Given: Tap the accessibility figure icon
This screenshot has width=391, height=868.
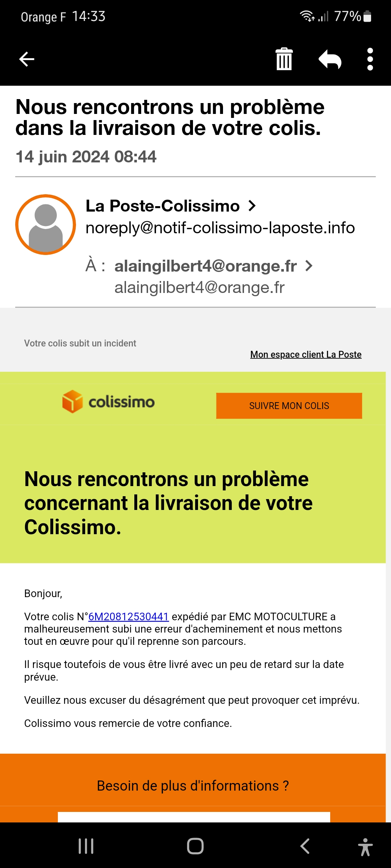Looking at the screenshot, I should [x=365, y=847].
